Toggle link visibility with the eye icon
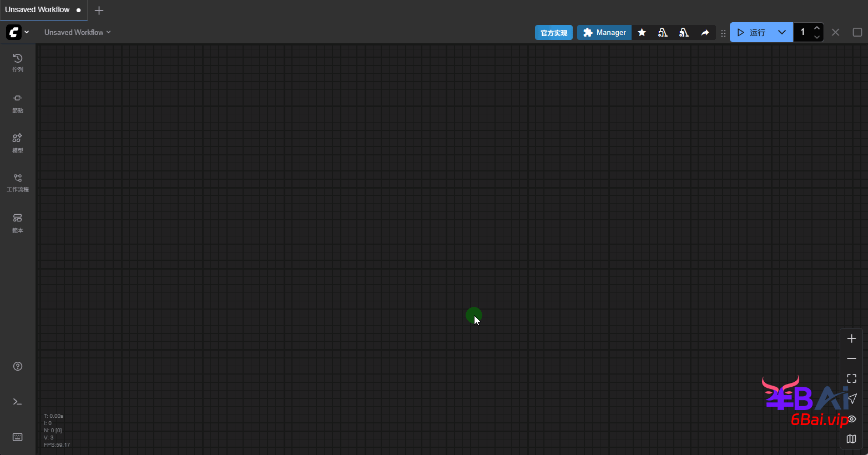The width and height of the screenshot is (868, 455). click(x=852, y=419)
